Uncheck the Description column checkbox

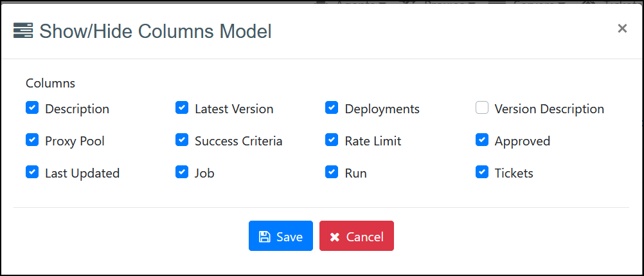coord(32,108)
